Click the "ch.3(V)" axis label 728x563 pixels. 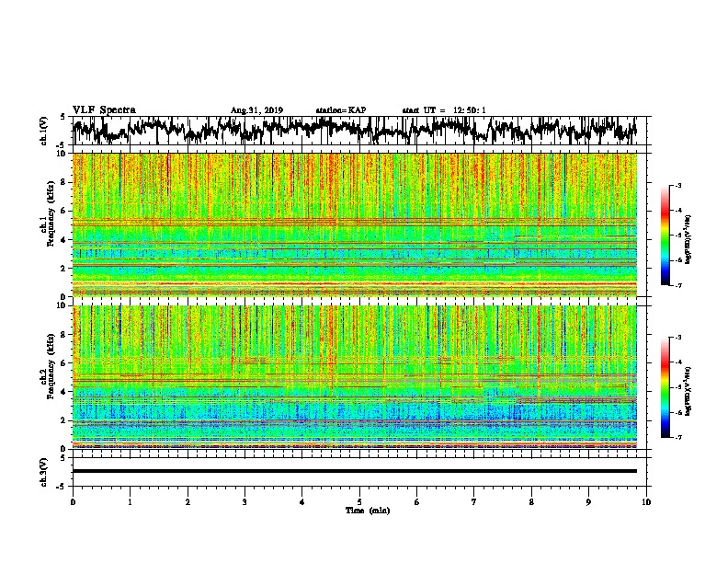tap(44, 472)
